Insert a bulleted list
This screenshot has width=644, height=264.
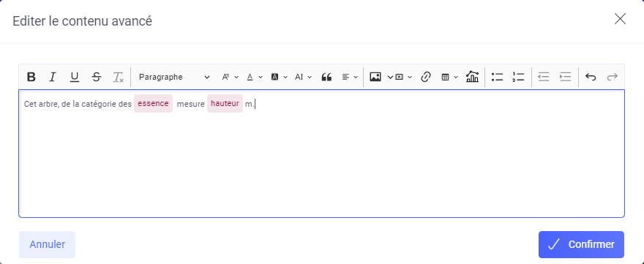[498, 77]
